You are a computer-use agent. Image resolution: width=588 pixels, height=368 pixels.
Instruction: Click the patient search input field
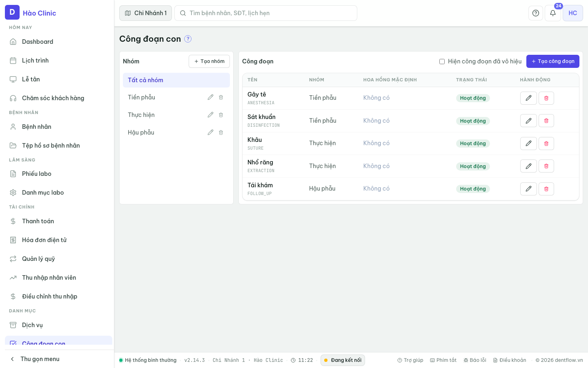[x=266, y=13]
